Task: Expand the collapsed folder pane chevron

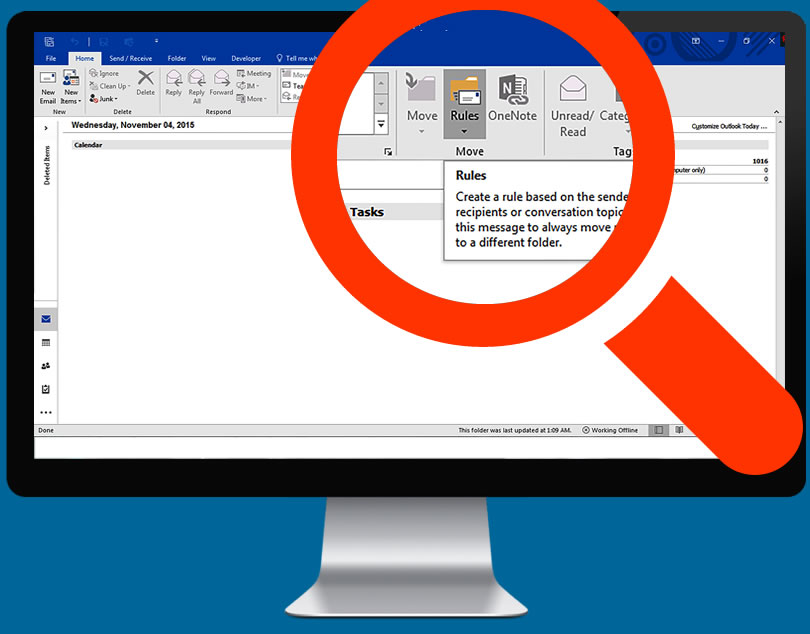Action: pos(46,128)
